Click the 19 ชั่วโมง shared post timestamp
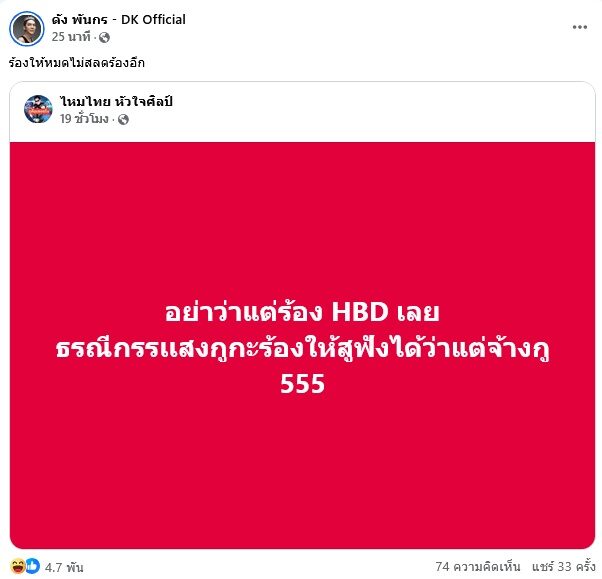This screenshot has height=579, width=602. coord(84,119)
